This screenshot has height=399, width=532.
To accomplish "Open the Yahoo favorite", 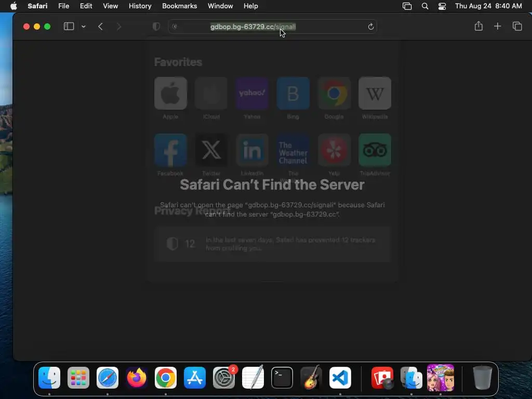I will click(252, 94).
